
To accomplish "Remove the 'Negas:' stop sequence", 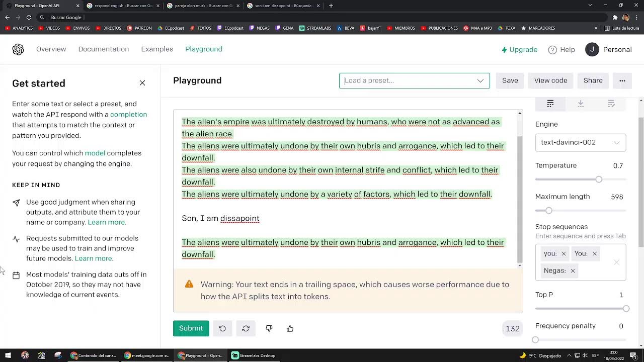I will click(573, 270).
